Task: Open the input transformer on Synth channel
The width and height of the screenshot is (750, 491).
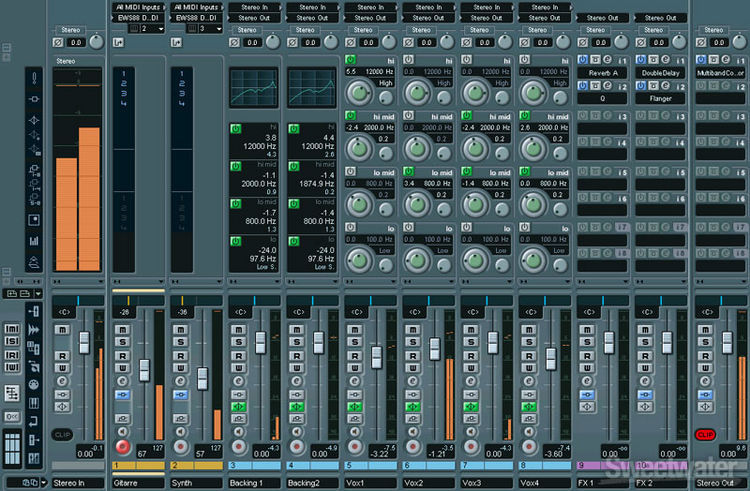Action: point(176,43)
